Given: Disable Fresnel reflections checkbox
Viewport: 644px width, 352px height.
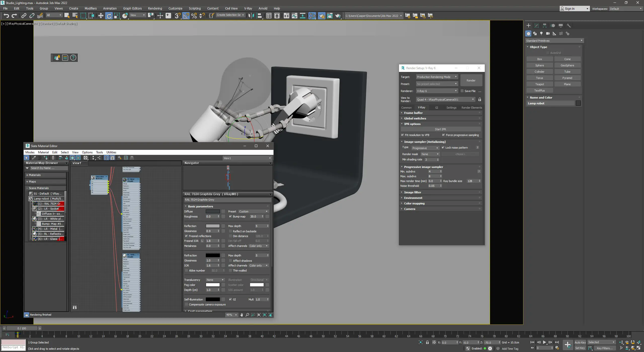Looking at the screenshot, I should [186, 236].
